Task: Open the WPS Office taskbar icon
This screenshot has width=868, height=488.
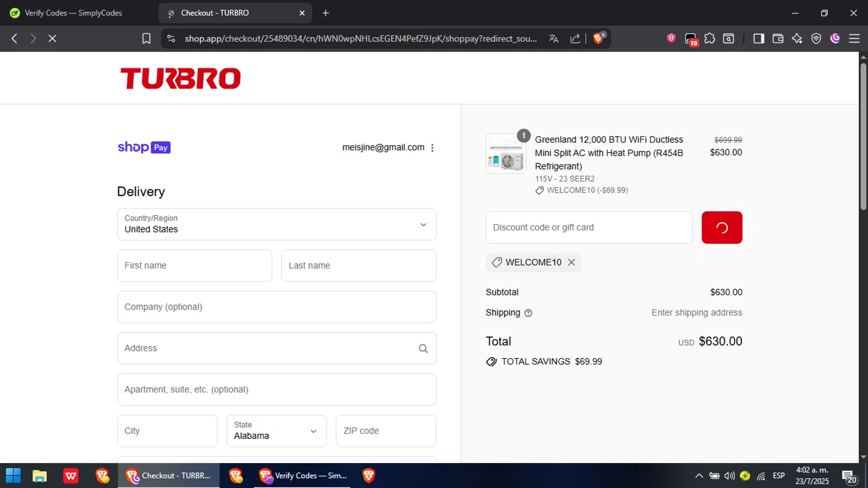Action: (71, 476)
